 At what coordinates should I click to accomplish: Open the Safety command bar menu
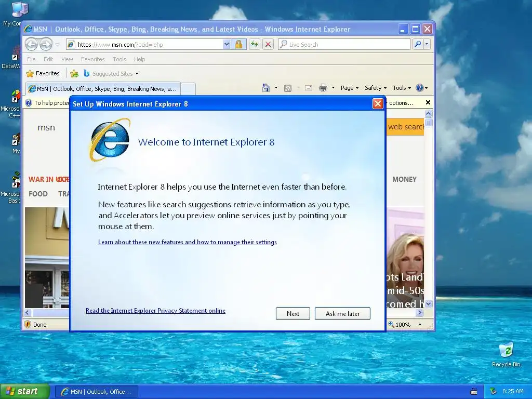[376, 88]
